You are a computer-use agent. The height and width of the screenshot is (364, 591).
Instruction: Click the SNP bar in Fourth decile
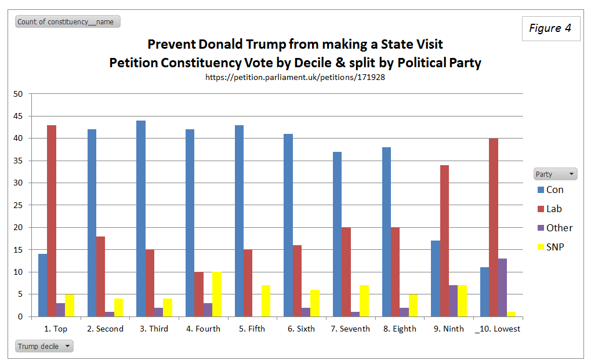(x=216, y=294)
